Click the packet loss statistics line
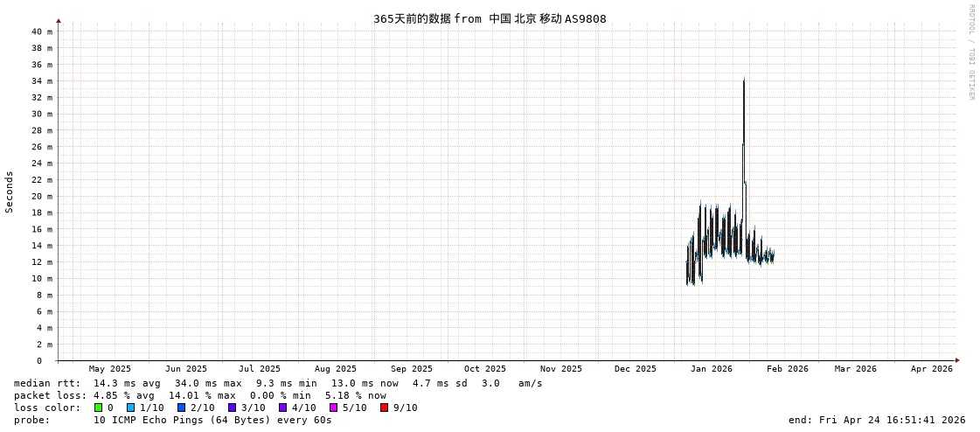Image resolution: width=980 pixels, height=432 pixels. 199,395
